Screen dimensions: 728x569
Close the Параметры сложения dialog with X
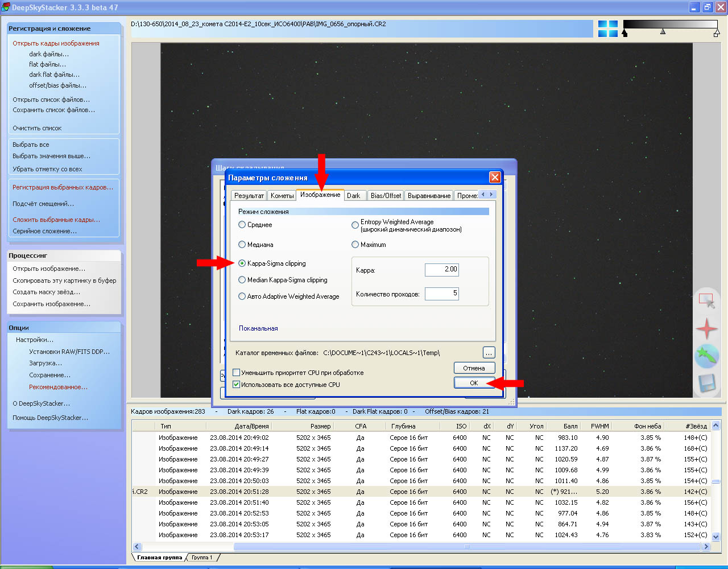point(495,178)
